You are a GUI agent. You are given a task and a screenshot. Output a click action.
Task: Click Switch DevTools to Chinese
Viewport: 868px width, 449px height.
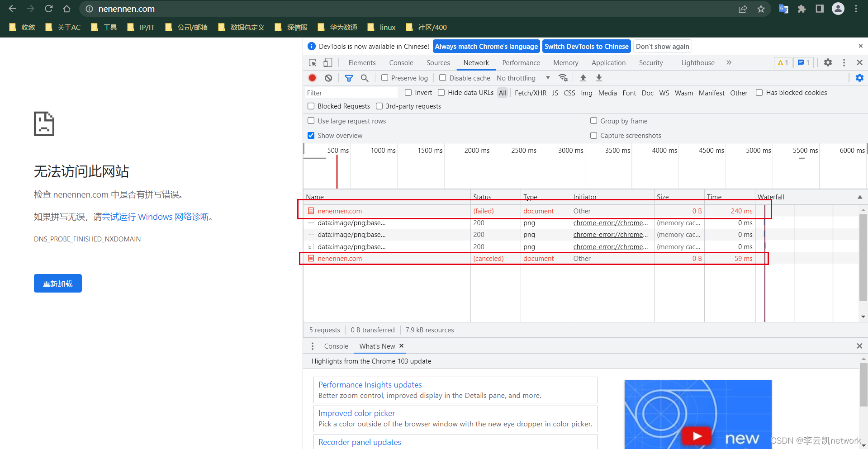(x=586, y=46)
